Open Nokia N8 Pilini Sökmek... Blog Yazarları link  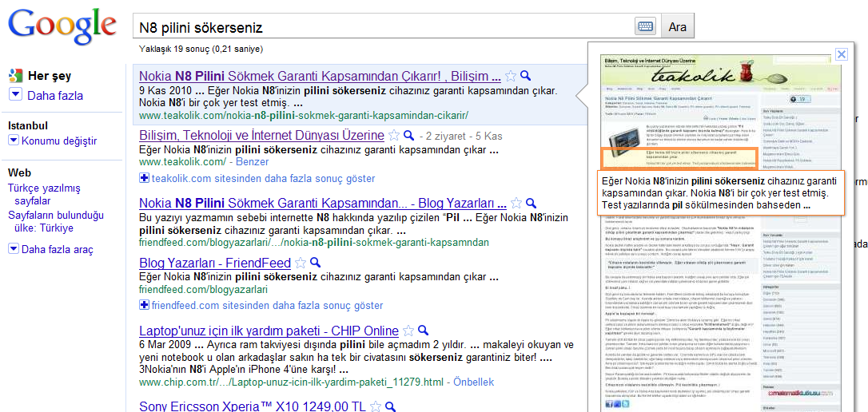coord(323,202)
